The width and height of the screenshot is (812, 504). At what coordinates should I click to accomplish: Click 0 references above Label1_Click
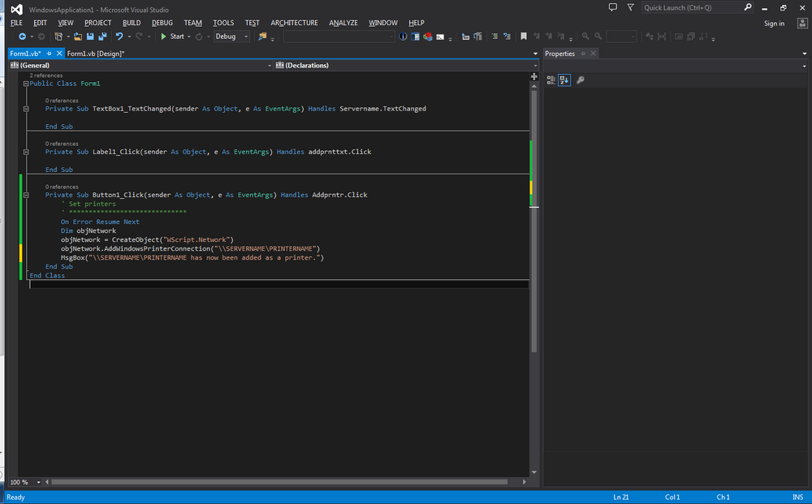click(62, 144)
